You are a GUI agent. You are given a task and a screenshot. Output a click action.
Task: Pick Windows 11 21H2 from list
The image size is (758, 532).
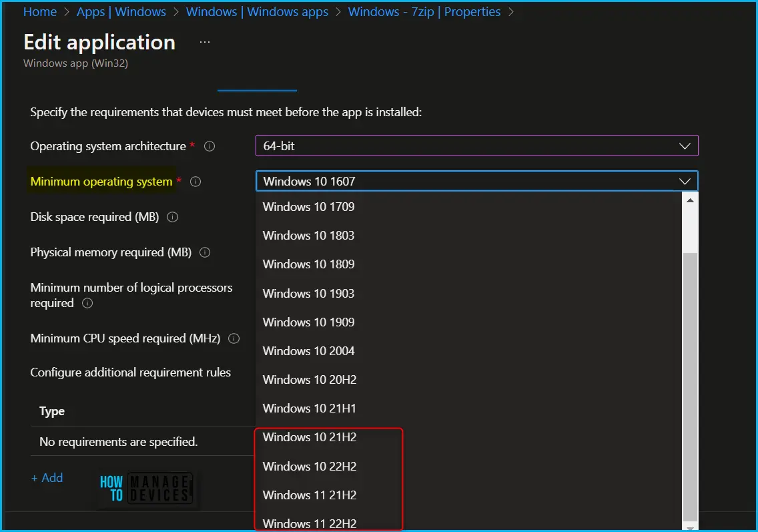point(469,495)
